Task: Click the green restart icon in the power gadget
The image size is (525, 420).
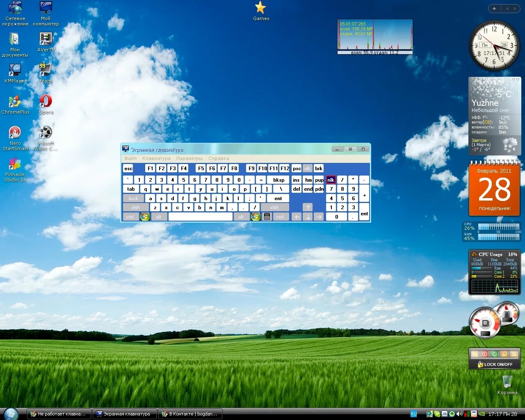Action: pos(495,354)
